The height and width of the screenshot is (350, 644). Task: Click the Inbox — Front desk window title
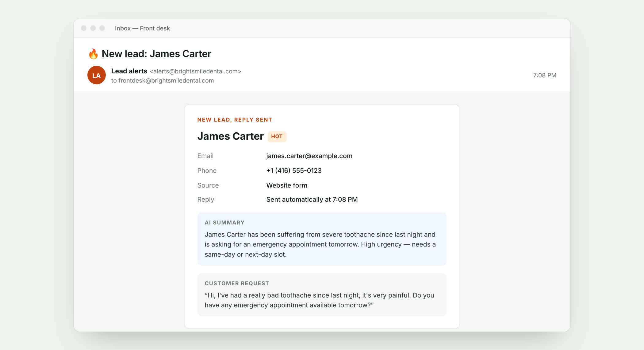click(142, 28)
